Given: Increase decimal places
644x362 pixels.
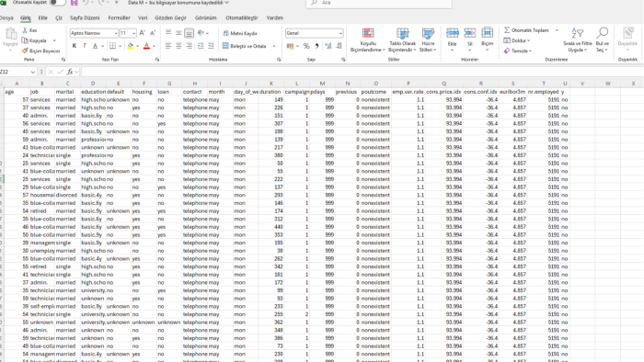Looking at the screenshot, I should coord(328,46).
